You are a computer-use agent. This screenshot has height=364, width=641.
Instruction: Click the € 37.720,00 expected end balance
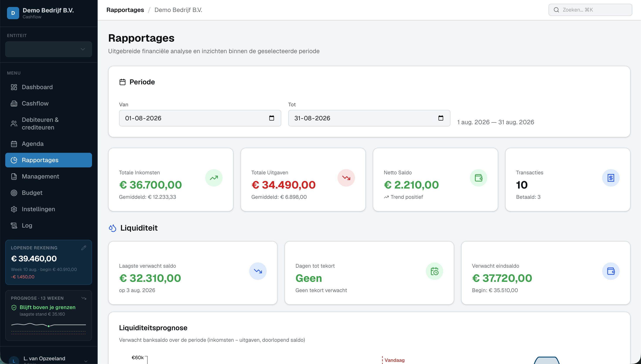[502, 278]
